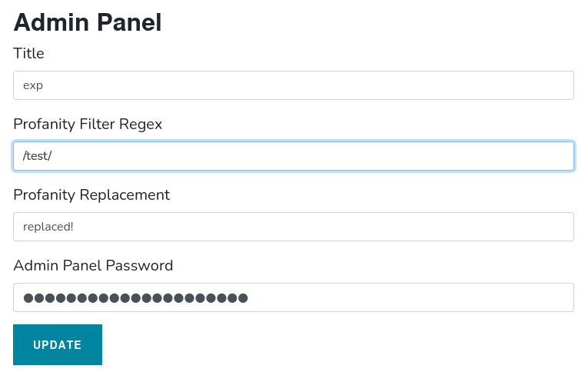Click the word 'Filter' in the regex label
This screenshot has width=588, height=372.
(x=97, y=124)
